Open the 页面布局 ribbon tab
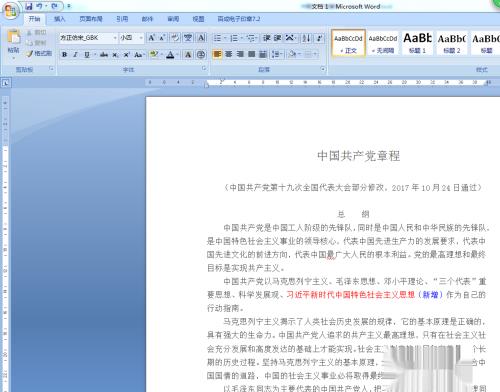Viewport: 500px width, 392px height. click(x=91, y=19)
